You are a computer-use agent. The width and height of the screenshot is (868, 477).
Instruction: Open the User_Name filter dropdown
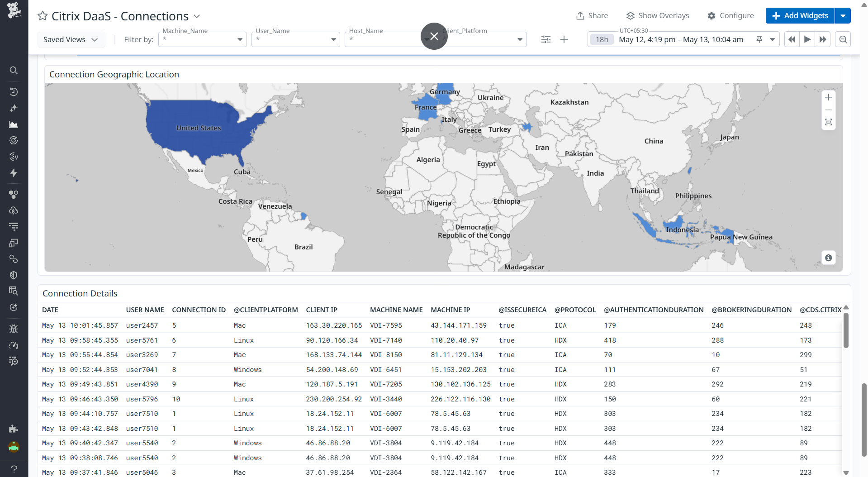point(295,39)
